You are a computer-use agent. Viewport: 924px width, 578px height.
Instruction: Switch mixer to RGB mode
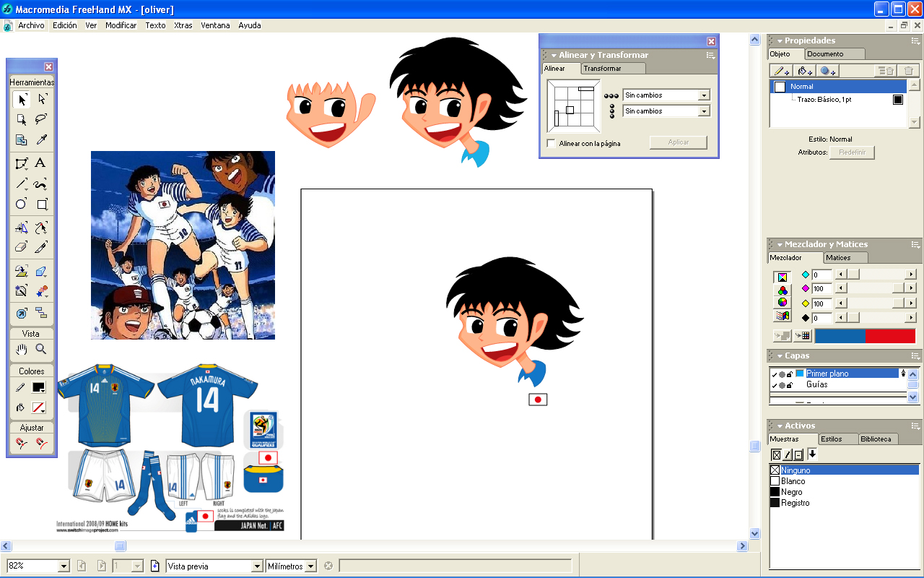point(782,290)
